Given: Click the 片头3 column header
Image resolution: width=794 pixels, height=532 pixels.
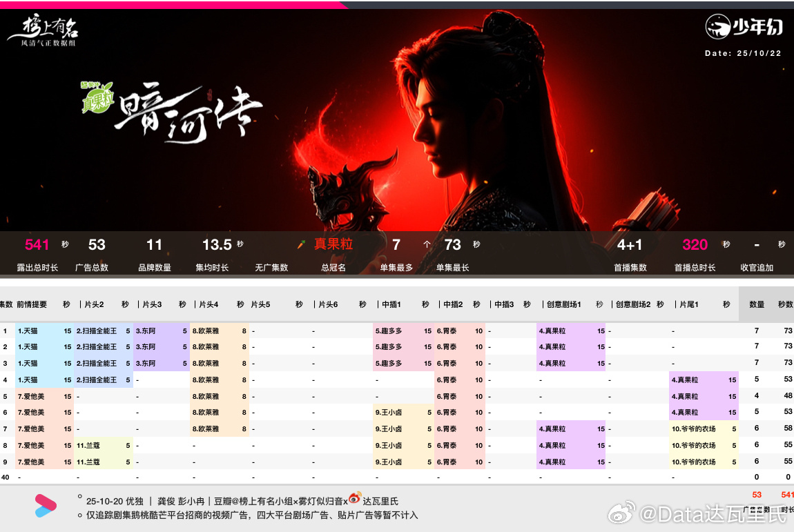Looking at the screenshot, I should click(152, 304).
